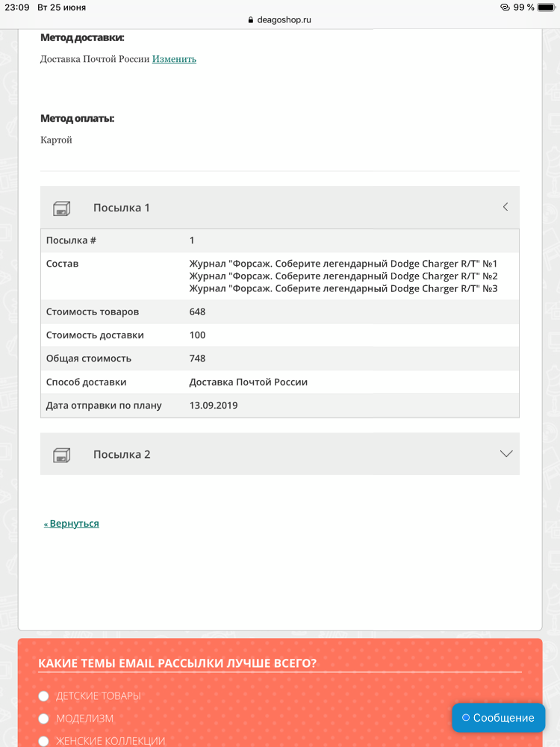
Task: Click the Изменить delivery method link
Action: pyautogui.click(x=174, y=59)
